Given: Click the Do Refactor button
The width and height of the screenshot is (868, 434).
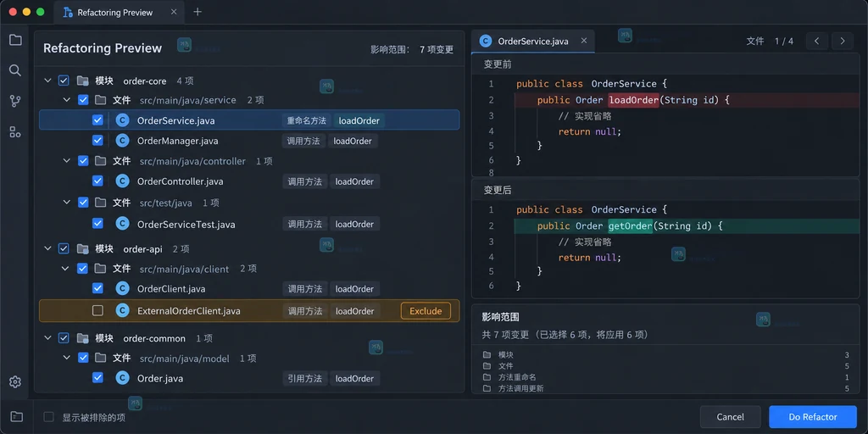Looking at the screenshot, I should [813, 417].
